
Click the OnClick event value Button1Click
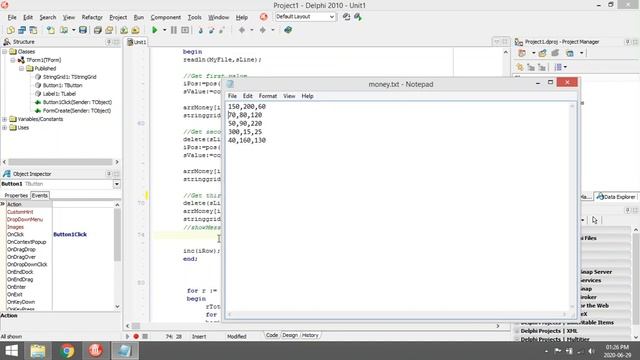(x=70, y=235)
